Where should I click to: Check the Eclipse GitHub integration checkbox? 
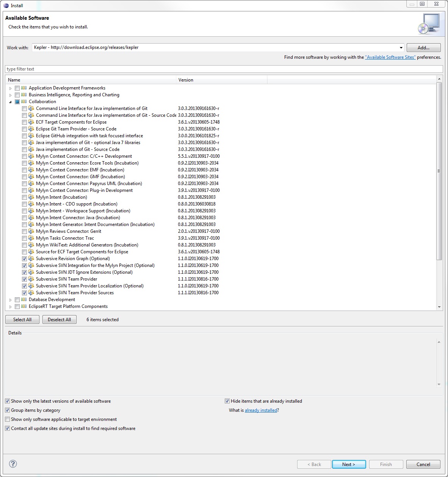pos(24,136)
